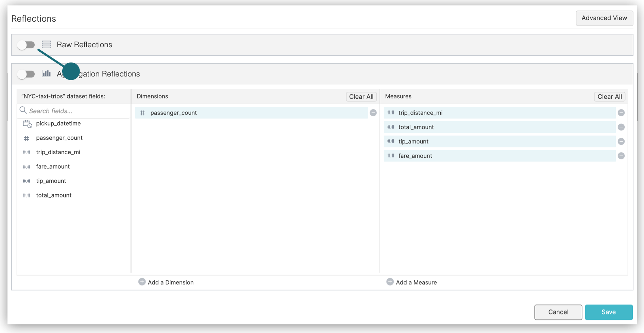
Task: Select total_amount in dataset fields list
Action: [x=54, y=195]
